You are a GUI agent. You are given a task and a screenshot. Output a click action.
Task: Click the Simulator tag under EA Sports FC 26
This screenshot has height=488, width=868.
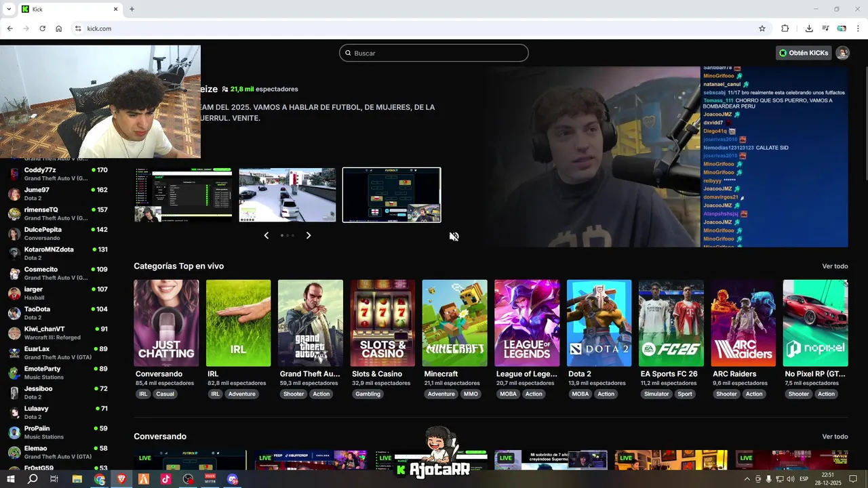coord(656,394)
